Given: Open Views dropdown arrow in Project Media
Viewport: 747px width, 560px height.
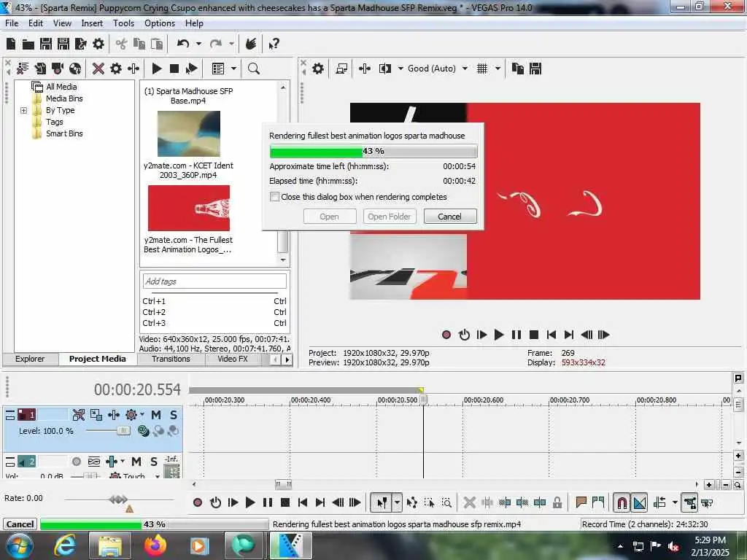Looking at the screenshot, I should tap(233, 69).
